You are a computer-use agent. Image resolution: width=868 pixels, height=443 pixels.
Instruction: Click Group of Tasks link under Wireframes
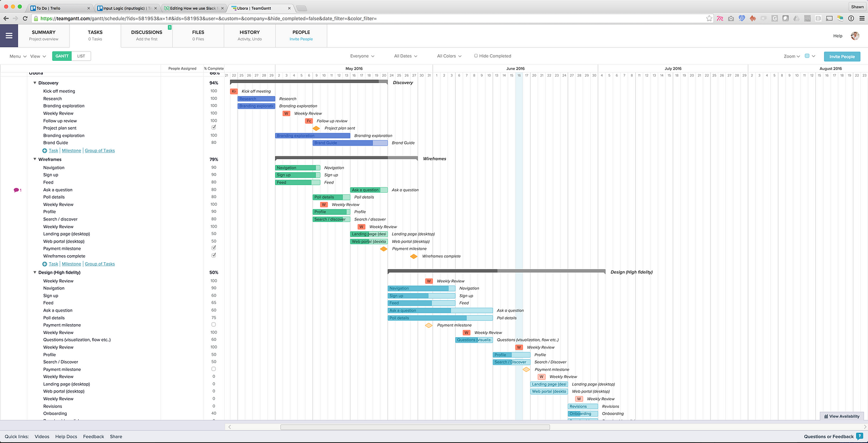100,264
